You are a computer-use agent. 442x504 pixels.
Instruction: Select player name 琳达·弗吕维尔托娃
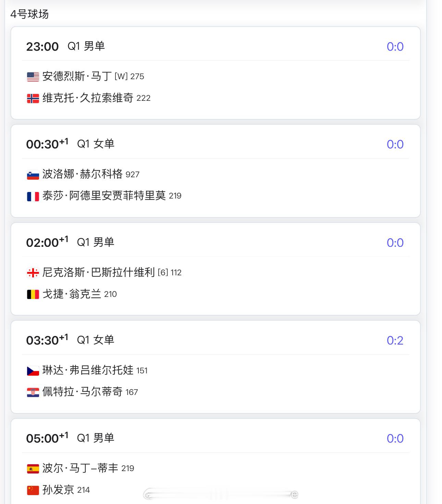[88, 370]
